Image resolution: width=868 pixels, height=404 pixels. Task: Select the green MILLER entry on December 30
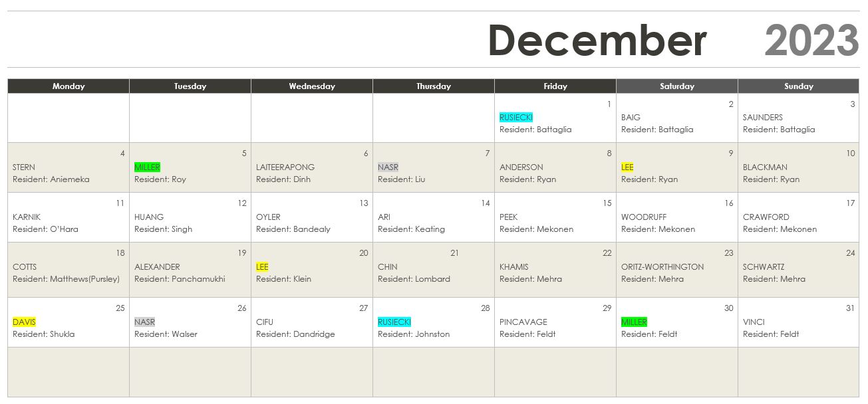pyautogui.click(x=634, y=322)
